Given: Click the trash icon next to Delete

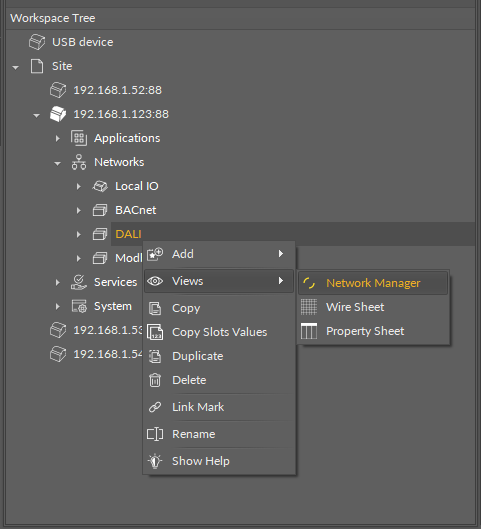Looking at the screenshot, I should point(155,380).
